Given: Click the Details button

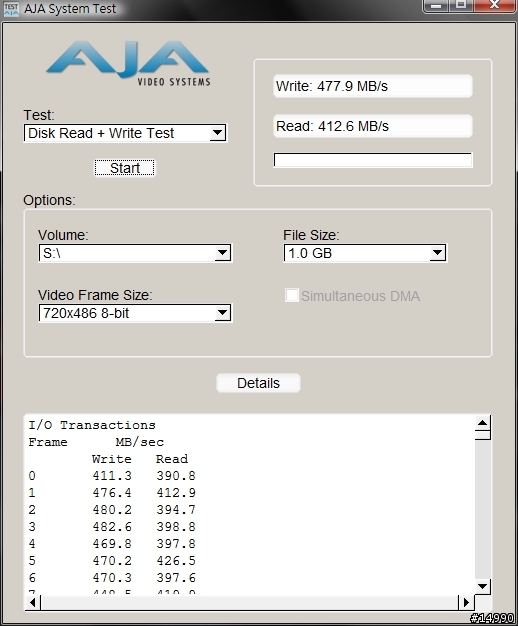Looking at the screenshot, I should click(258, 383).
